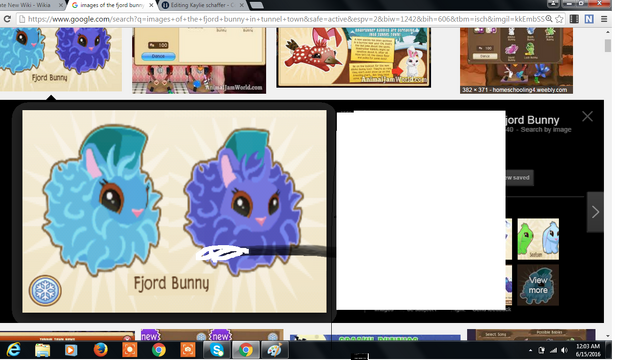The width and height of the screenshot is (640, 360).
Task: Open the homeschooling4.weebly.com image result
Action: click(516, 60)
